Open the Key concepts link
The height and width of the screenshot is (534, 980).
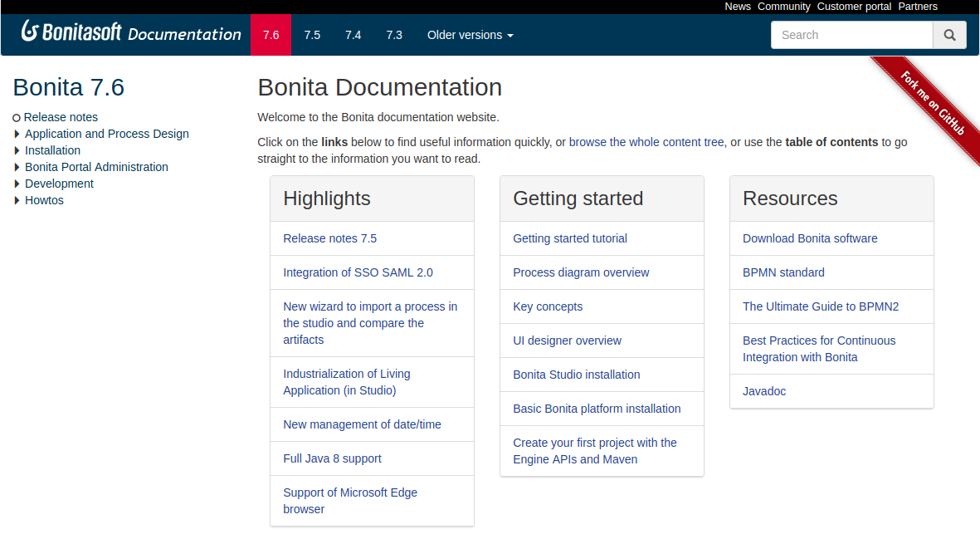(x=548, y=307)
